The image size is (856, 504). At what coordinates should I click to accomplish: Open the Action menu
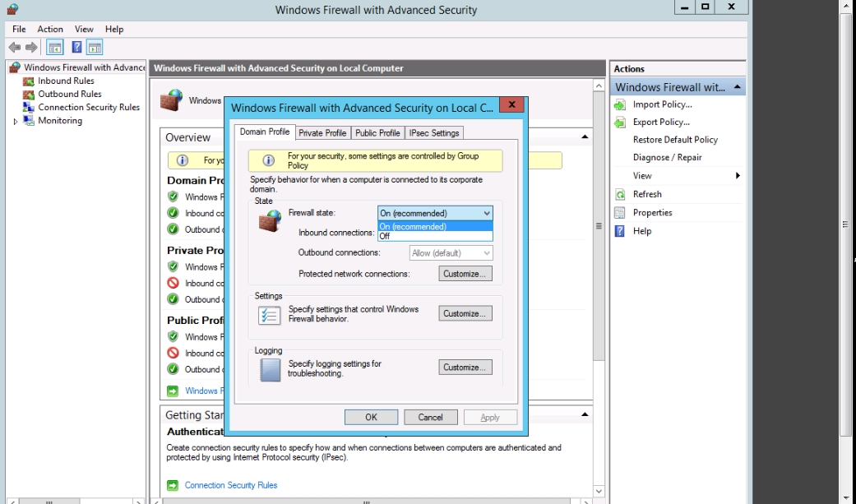tap(50, 29)
